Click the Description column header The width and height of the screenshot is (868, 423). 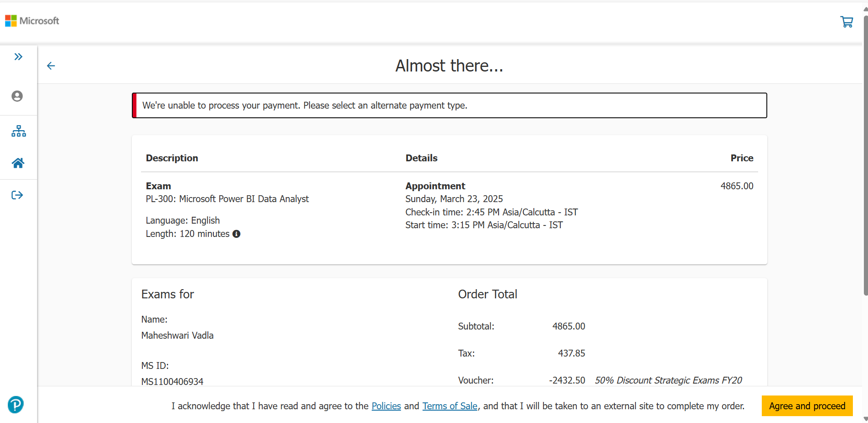[x=172, y=158]
